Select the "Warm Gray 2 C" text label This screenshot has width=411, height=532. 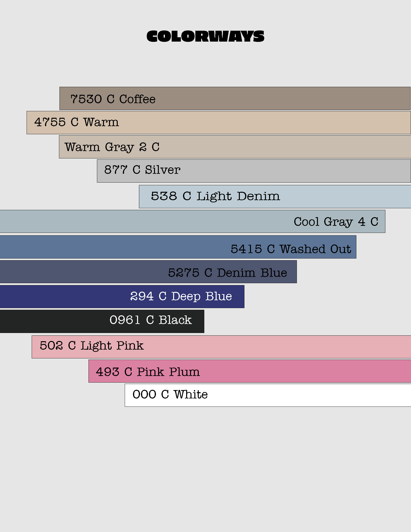tap(112, 147)
